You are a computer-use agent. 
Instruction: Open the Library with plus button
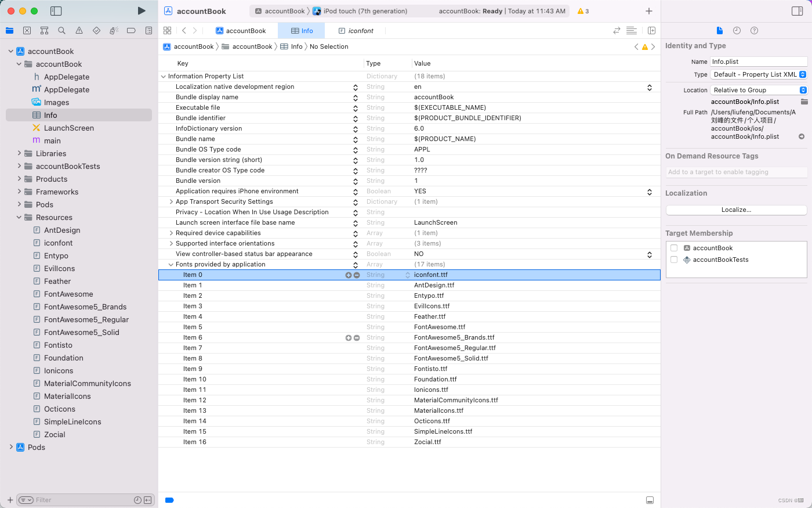point(649,11)
